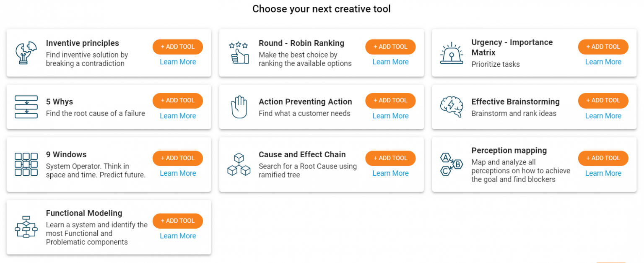The height and width of the screenshot is (263, 644).
Task: Click the flowchart icon for Functional Modeling
Action: tap(26, 227)
